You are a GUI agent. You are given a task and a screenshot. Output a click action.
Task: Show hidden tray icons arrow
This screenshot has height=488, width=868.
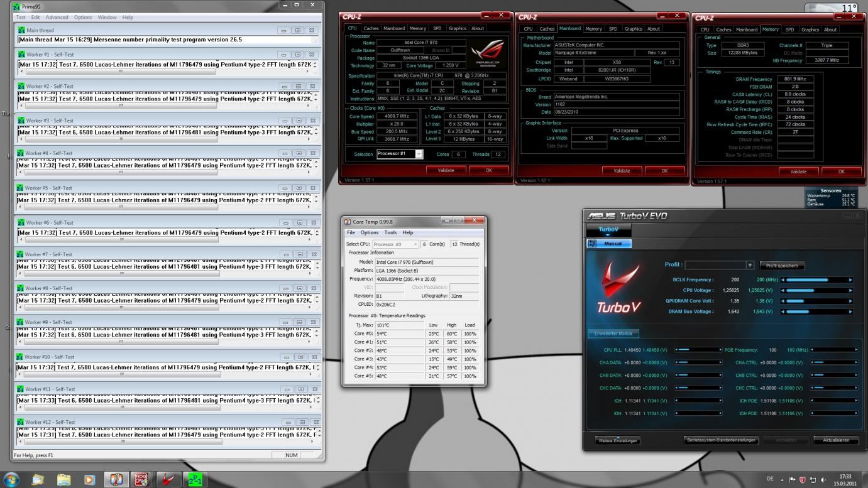782,480
